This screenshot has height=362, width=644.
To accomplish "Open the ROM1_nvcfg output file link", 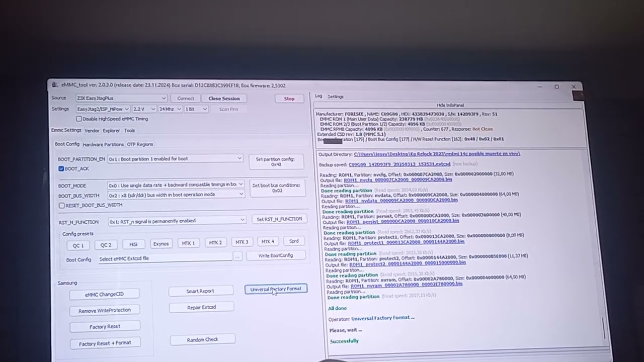I will 397,179.
